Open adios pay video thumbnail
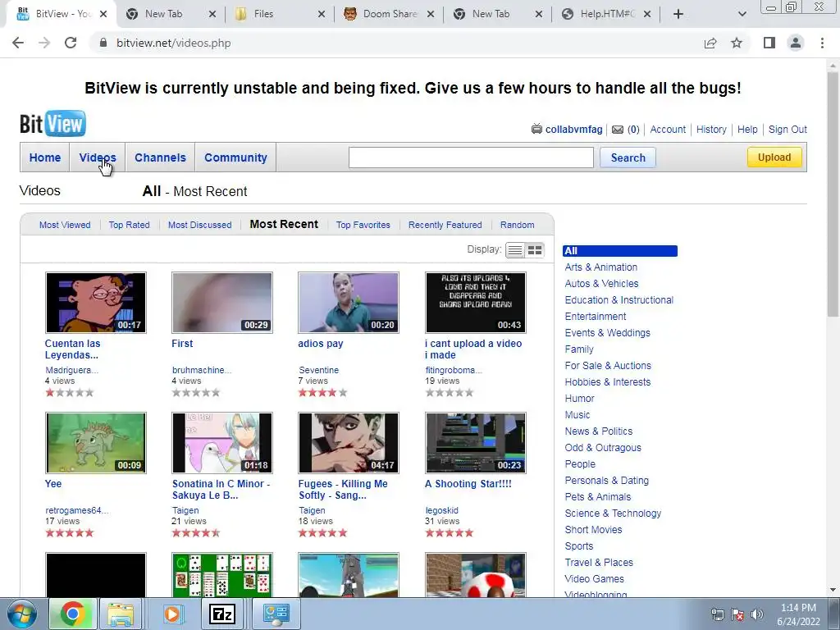The height and width of the screenshot is (630, 840). pyautogui.click(x=349, y=303)
